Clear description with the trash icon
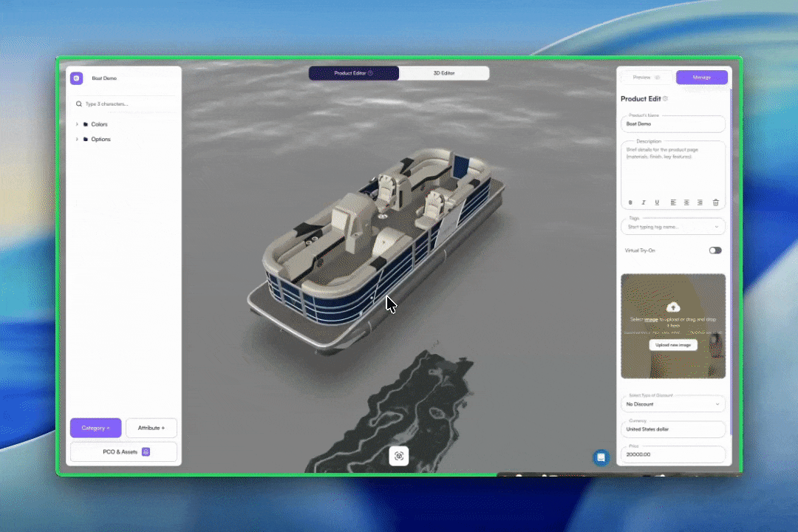The height and width of the screenshot is (532, 798). click(x=715, y=202)
